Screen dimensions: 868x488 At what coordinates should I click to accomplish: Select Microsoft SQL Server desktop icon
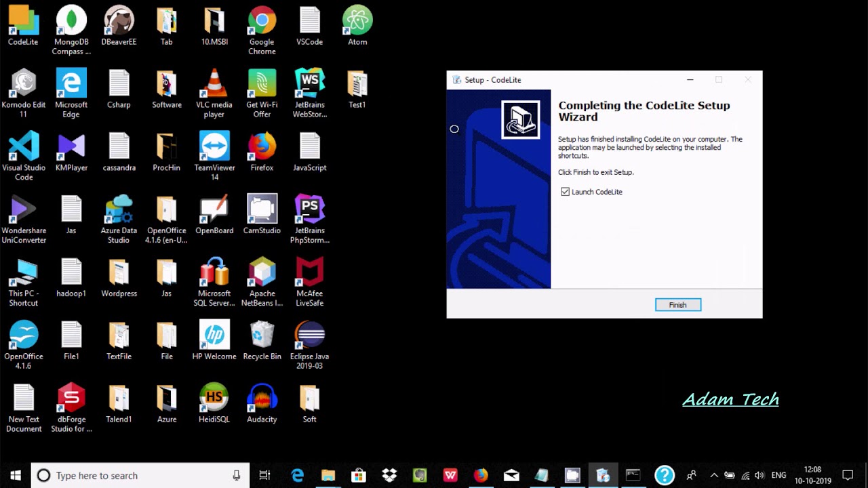(214, 283)
